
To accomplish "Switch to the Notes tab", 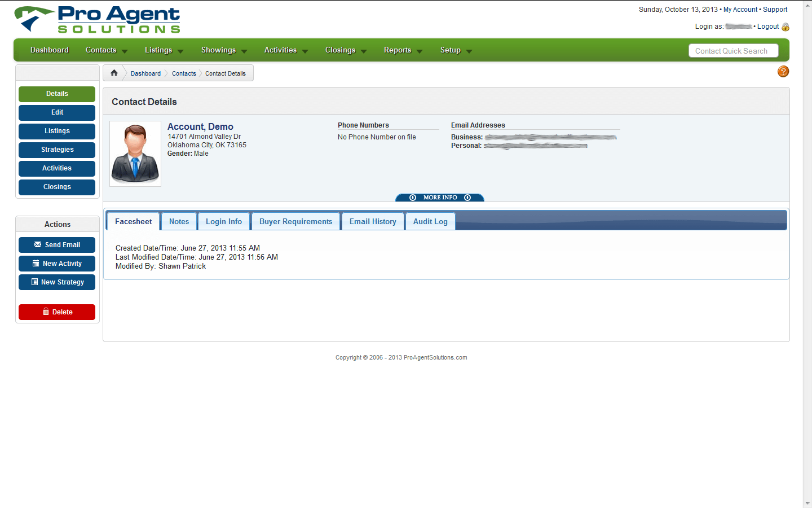I will pos(179,221).
